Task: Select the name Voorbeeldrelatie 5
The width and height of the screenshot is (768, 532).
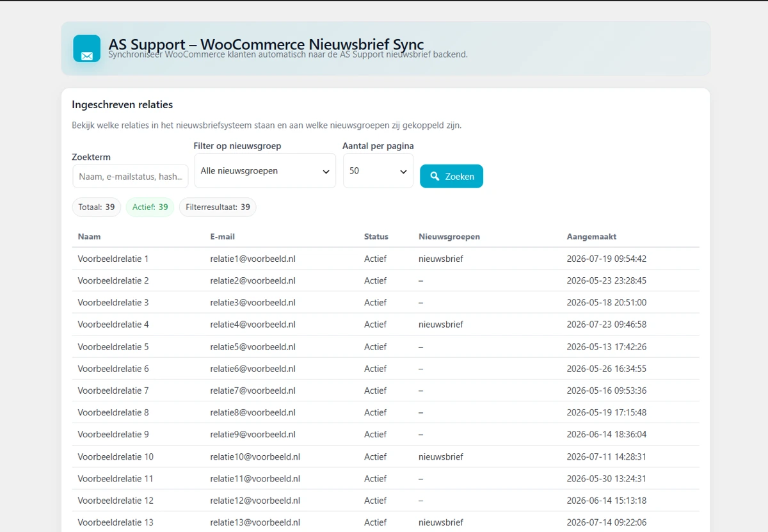Action: click(x=113, y=346)
